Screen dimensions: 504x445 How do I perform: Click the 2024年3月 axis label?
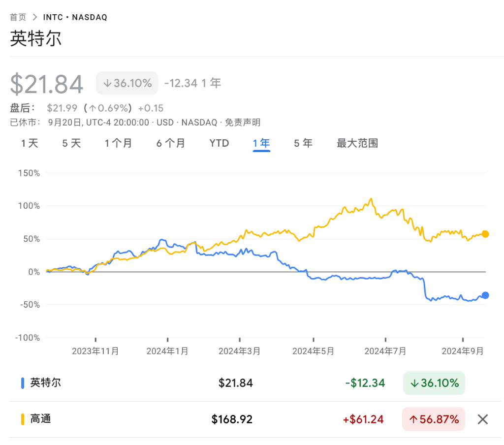(x=240, y=351)
